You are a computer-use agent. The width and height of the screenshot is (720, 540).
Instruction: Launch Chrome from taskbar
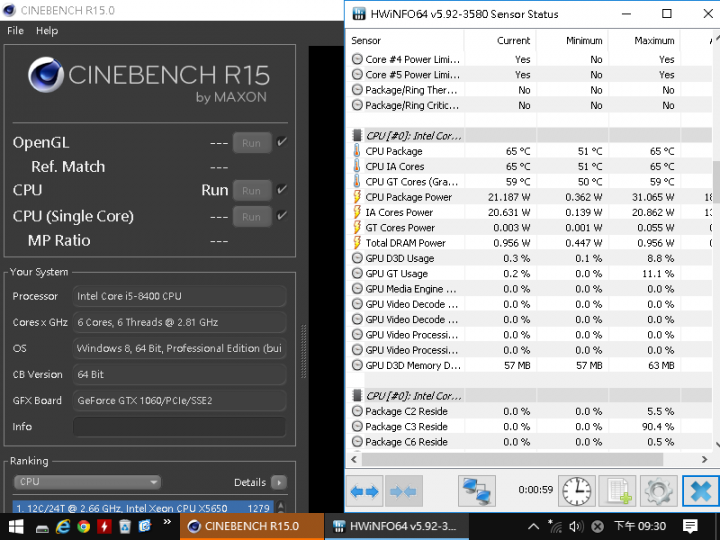click(84, 526)
